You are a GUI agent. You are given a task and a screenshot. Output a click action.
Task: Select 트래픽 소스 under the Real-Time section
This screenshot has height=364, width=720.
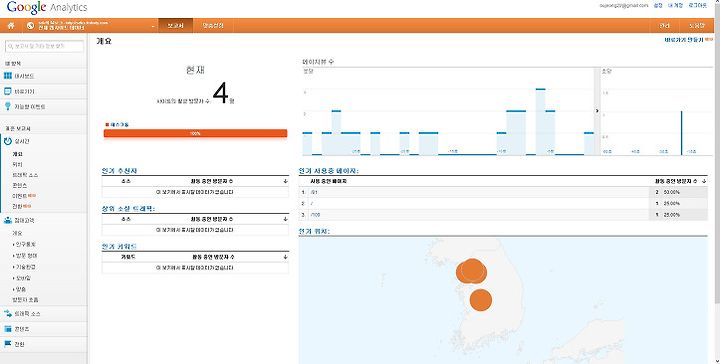click(25, 175)
